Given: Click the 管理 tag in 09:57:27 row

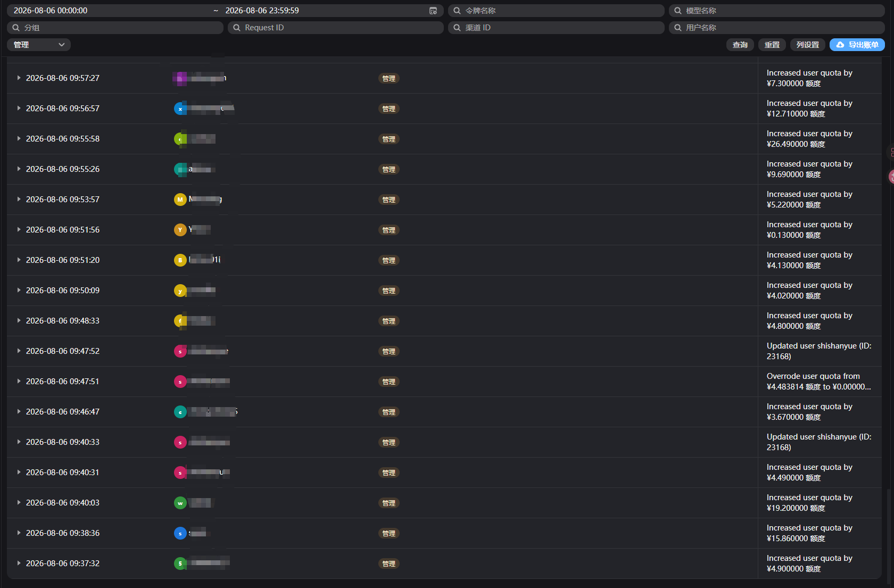Looking at the screenshot, I should click(389, 78).
